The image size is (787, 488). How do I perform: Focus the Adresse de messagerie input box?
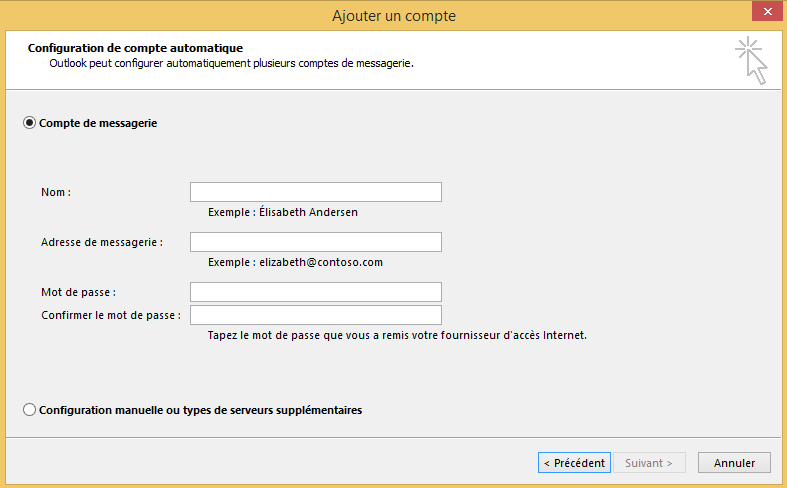315,242
